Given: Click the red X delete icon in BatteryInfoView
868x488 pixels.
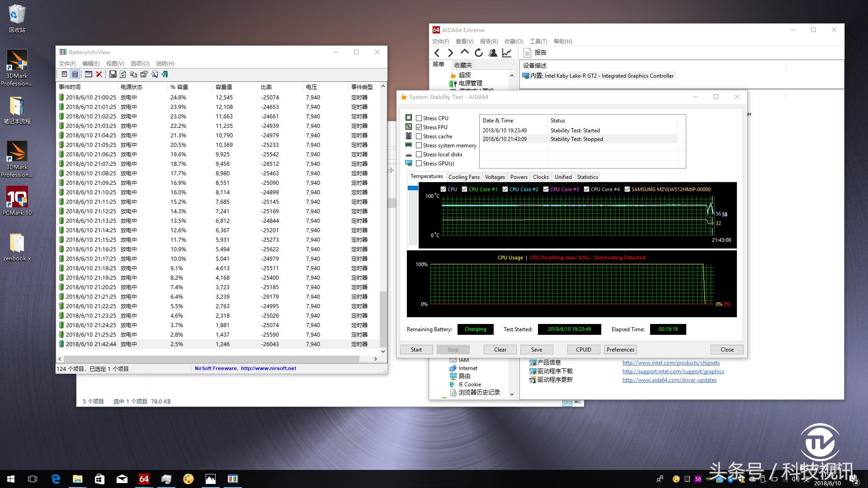Looking at the screenshot, I should (x=99, y=74).
